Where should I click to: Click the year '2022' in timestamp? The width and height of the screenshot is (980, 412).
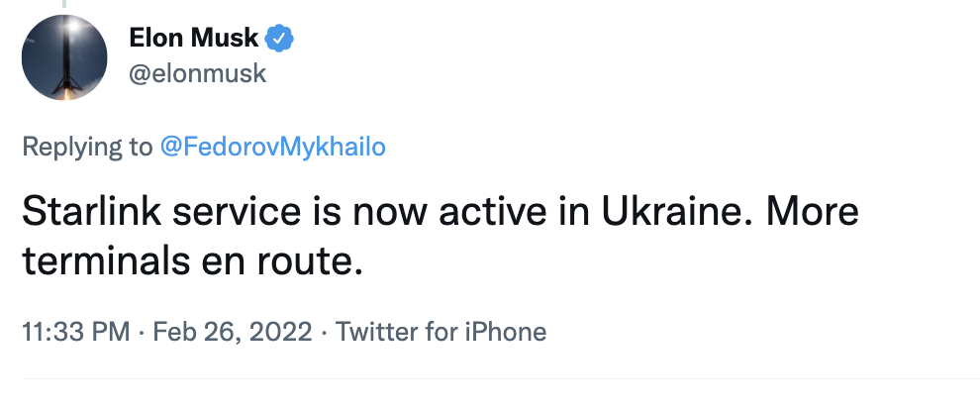(x=278, y=331)
